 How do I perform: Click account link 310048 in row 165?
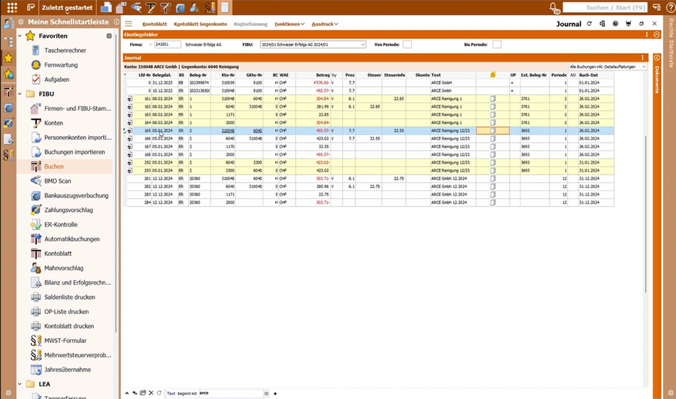tap(228, 131)
